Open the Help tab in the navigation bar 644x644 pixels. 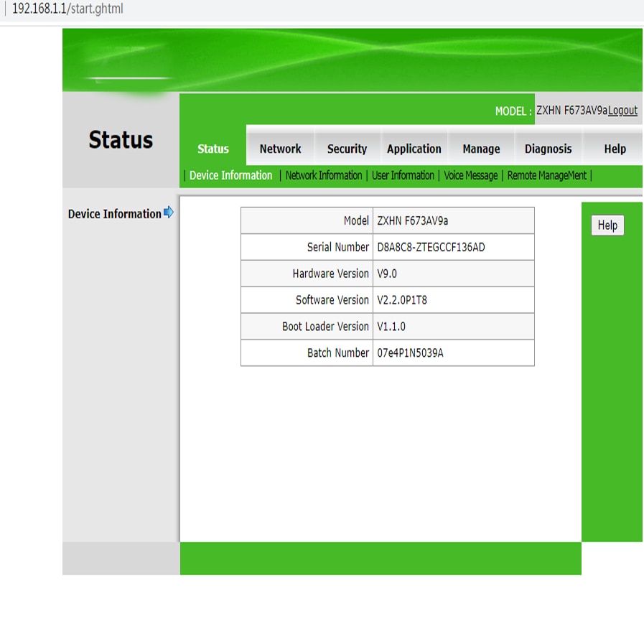(615, 149)
